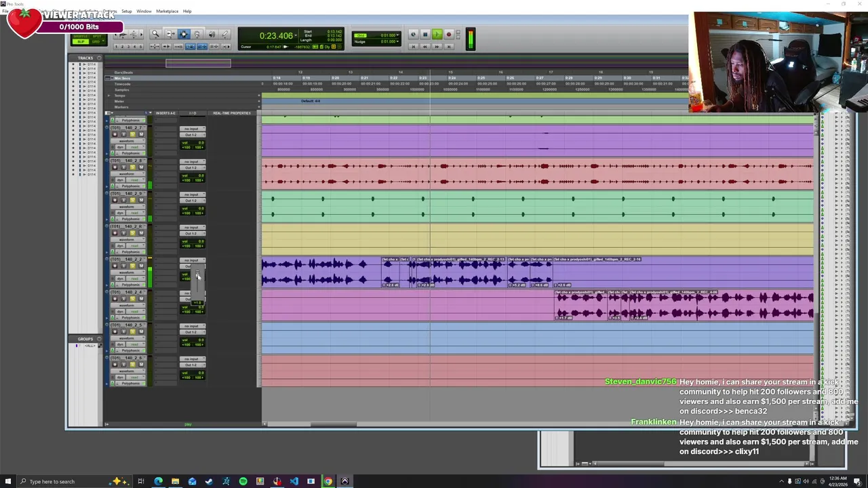This screenshot has height=488, width=868.
Task: Open the Tracks list popup menu
Action: [x=99, y=58]
